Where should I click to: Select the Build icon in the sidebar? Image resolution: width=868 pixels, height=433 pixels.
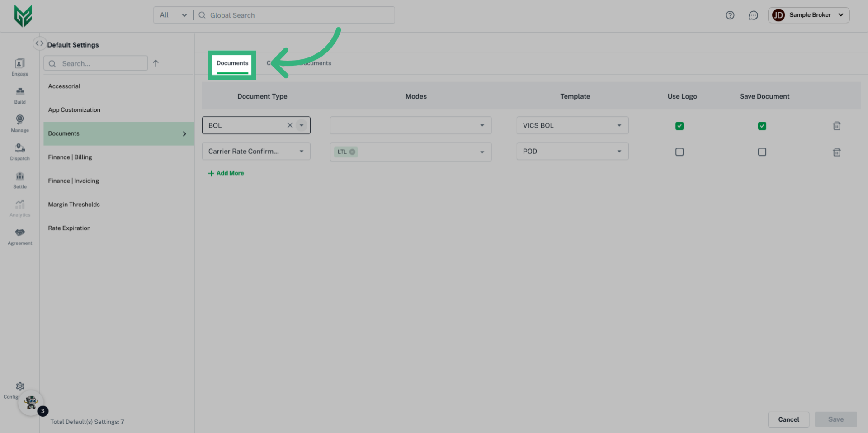click(19, 95)
